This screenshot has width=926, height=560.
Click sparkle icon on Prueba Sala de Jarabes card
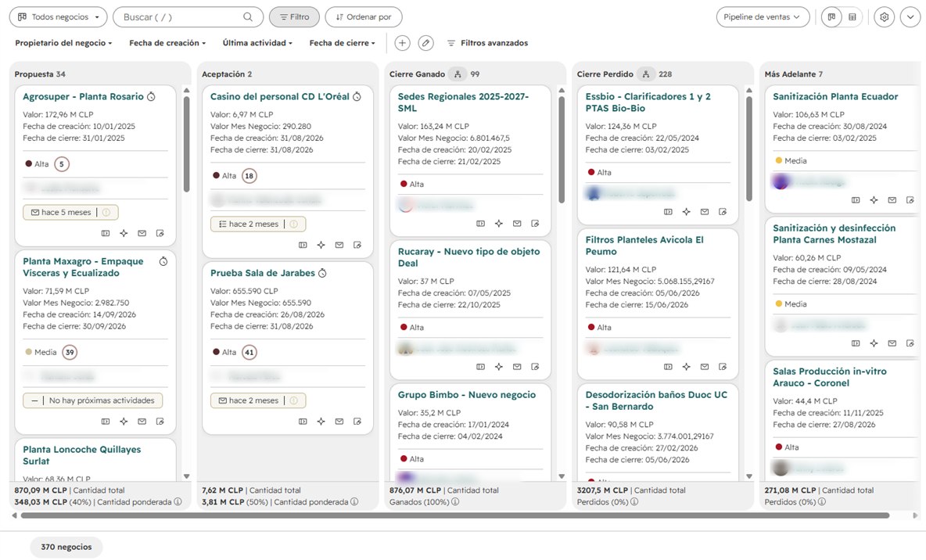pyautogui.click(x=321, y=422)
